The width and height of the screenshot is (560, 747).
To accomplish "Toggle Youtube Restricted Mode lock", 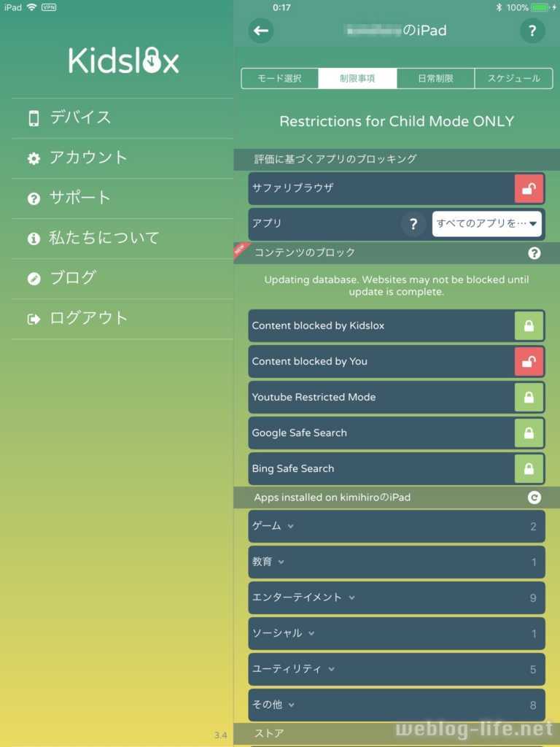I will (529, 398).
